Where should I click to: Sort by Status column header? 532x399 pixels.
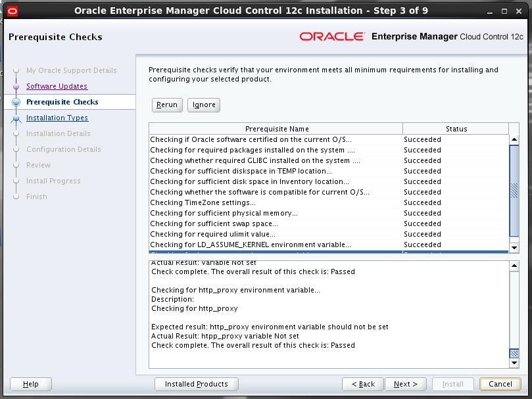tap(456, 129)
